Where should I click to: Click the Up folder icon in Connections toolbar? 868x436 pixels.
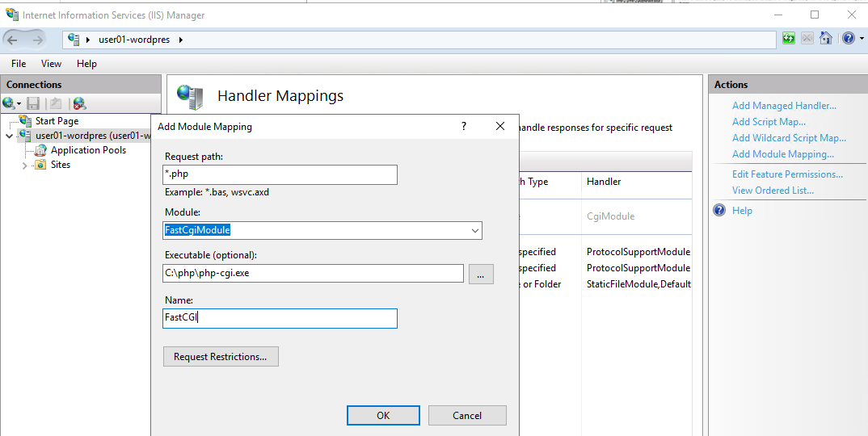[x=55, y=103]
